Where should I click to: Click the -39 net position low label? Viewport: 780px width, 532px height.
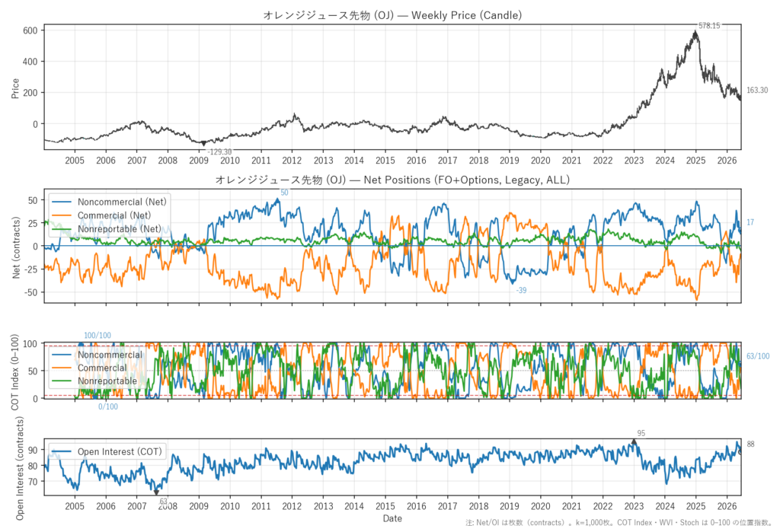(521, 291)
